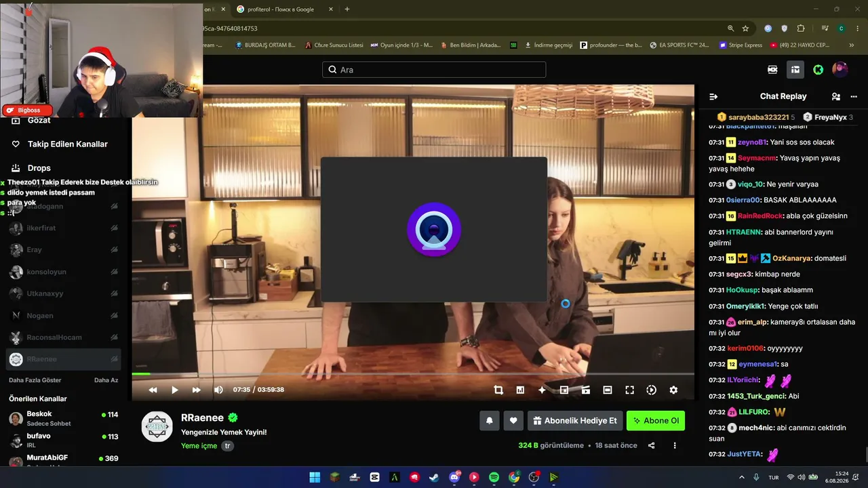
Task: Toggle picture-in-picture mini player
Action: click(x=564, y=390)
